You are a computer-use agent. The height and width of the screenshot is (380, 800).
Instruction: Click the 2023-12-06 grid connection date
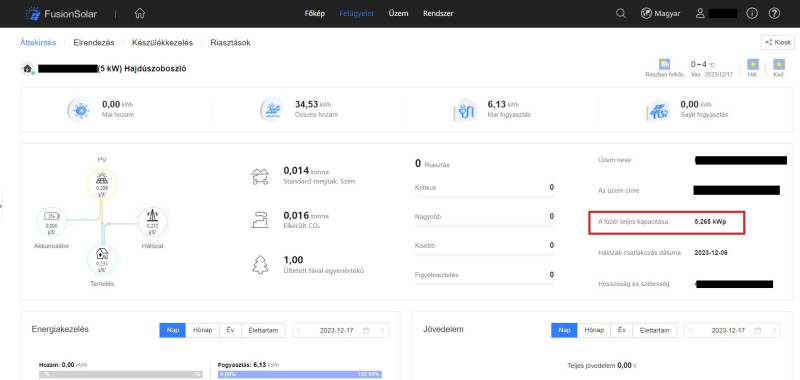click(x=712, y=252)
